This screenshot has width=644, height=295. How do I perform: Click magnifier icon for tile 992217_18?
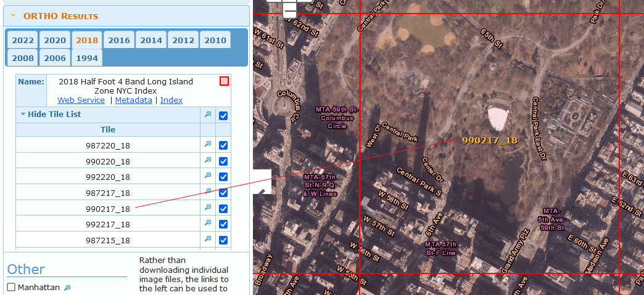tap(208, 223)
